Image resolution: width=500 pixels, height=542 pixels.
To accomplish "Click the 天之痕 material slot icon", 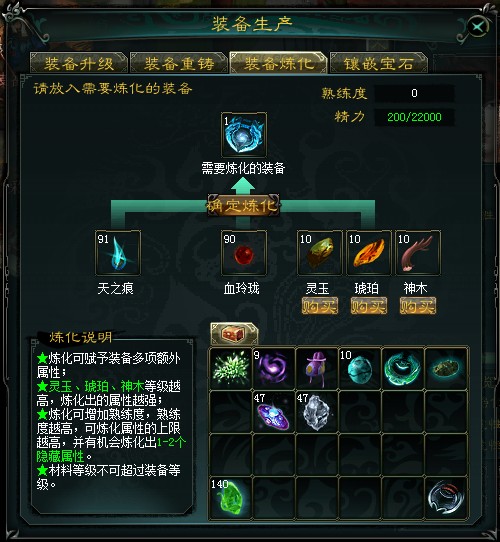I will tap(118, 253).
